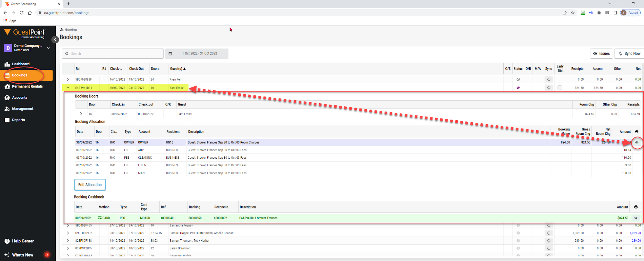This screenshot has width=644, height=261.
Task: Open the Accounts section
Action: (20, 97)
